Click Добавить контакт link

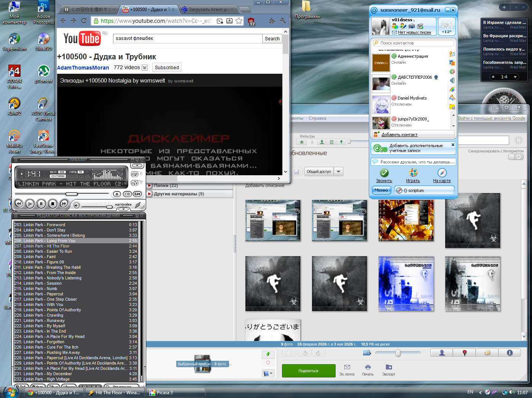400,135
